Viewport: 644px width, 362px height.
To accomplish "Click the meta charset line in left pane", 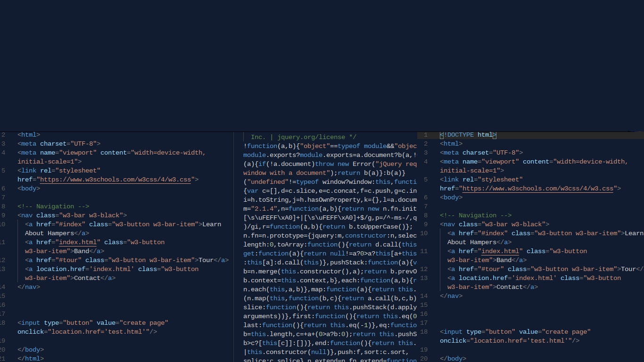I will pyautogui.click(x=59, y=144).
